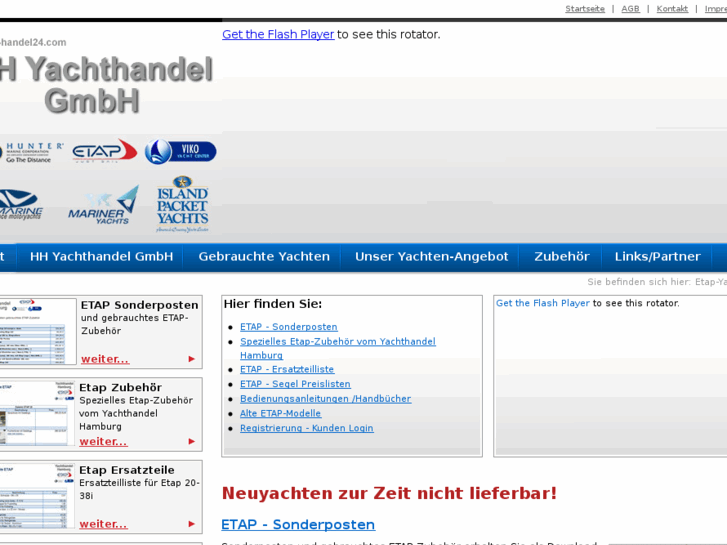
Task: Open Bedienungsanleitungen /Handbücher link
Action: 325,399
